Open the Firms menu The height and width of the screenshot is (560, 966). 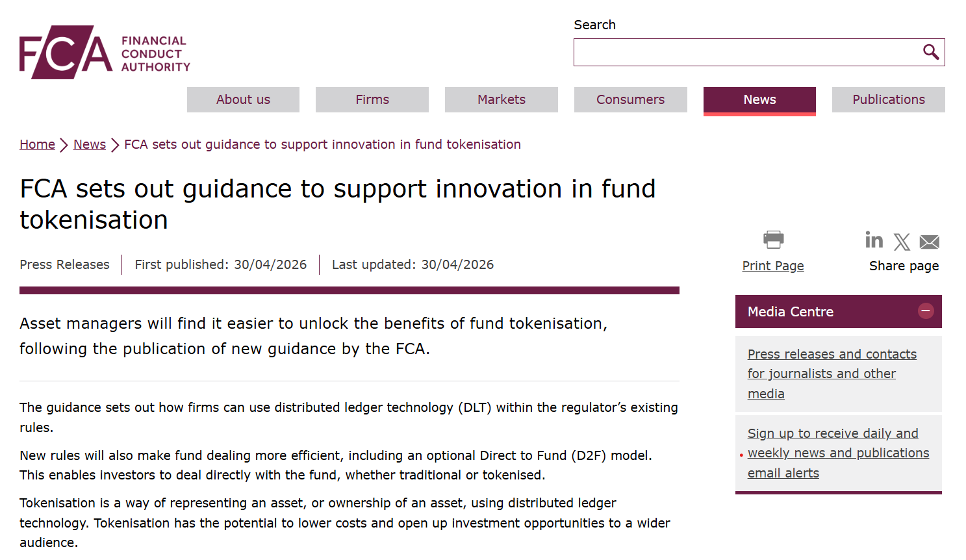(372, 99)
